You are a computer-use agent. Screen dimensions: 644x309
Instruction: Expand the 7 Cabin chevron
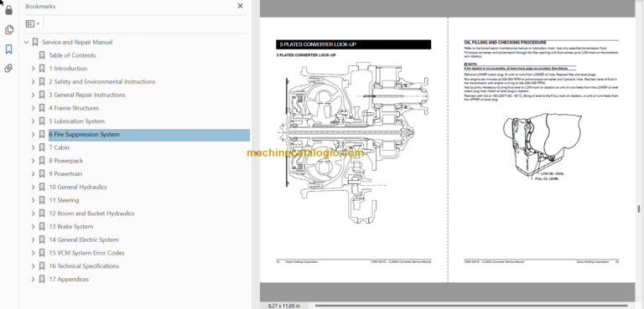pos(34,147)
